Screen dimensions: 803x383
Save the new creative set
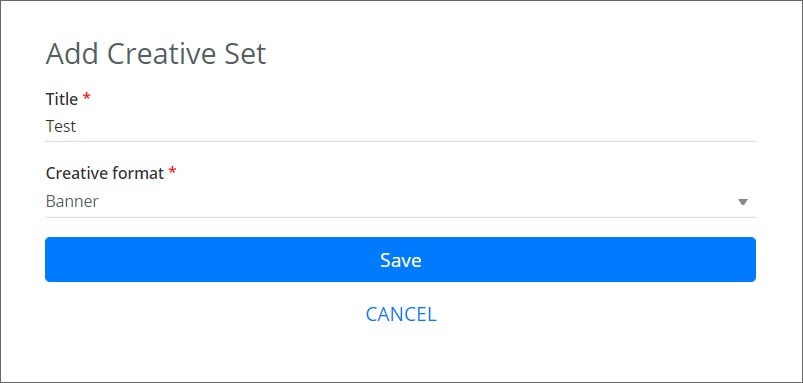pos(400,260)
